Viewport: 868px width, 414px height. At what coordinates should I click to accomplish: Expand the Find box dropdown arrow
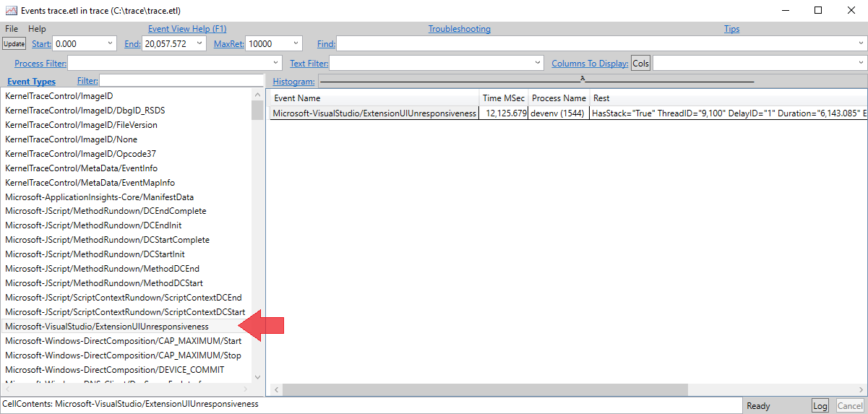pyautogui.click(x=861, y=43)
